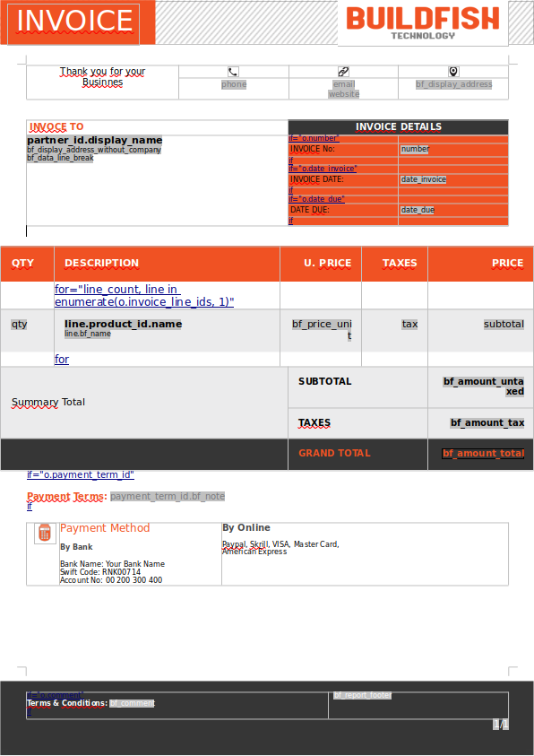Image resolution: width=534 pixels, height=756 pixels.
Task: Click the bf_report_footer field in footer
Action: (x=362, y=695)
